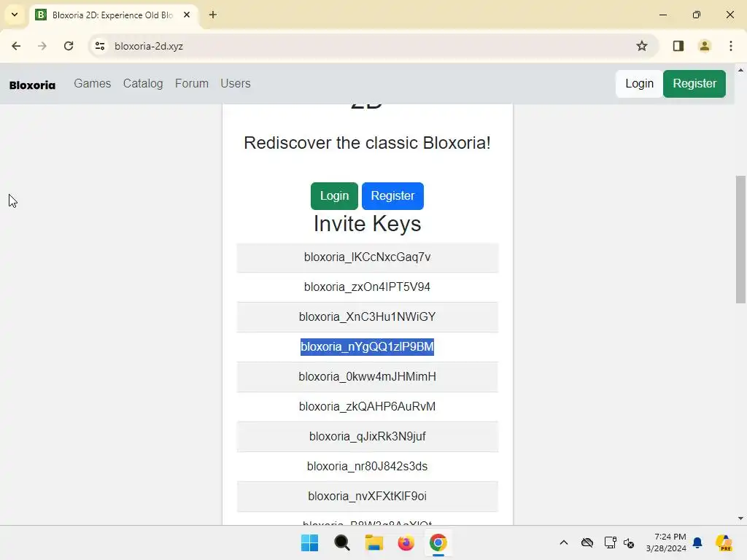Image resolution: width=747 pixels, height=560 pixels.
Task: Open the notification bell icon
Action: pyautogui.click(x=697, y=542)
